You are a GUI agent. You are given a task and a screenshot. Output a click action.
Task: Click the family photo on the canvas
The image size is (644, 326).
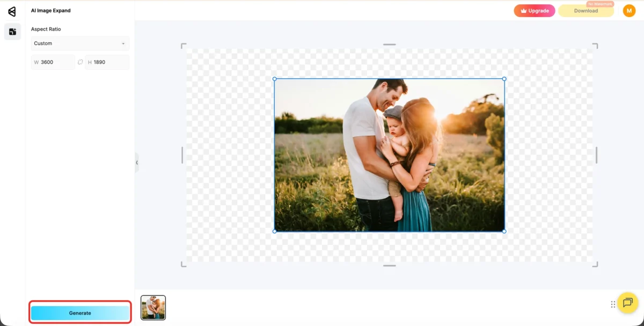(390, 155)
